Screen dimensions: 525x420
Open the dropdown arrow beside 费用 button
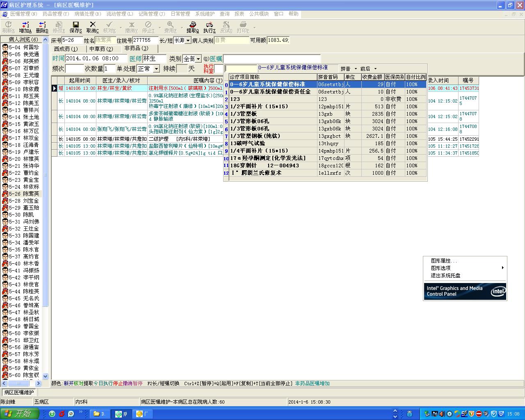pyautogui.click(x=182, y=28)
